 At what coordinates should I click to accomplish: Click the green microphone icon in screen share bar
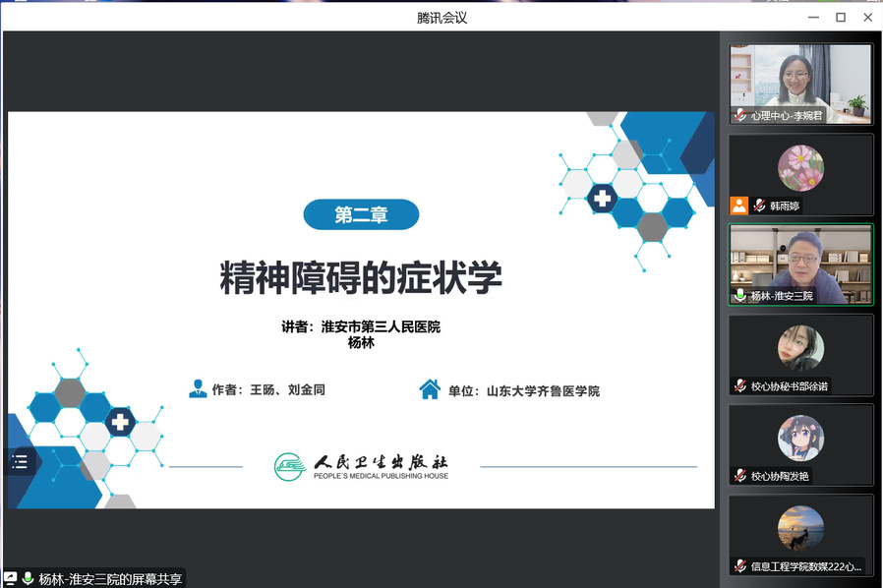coord(28,578)
